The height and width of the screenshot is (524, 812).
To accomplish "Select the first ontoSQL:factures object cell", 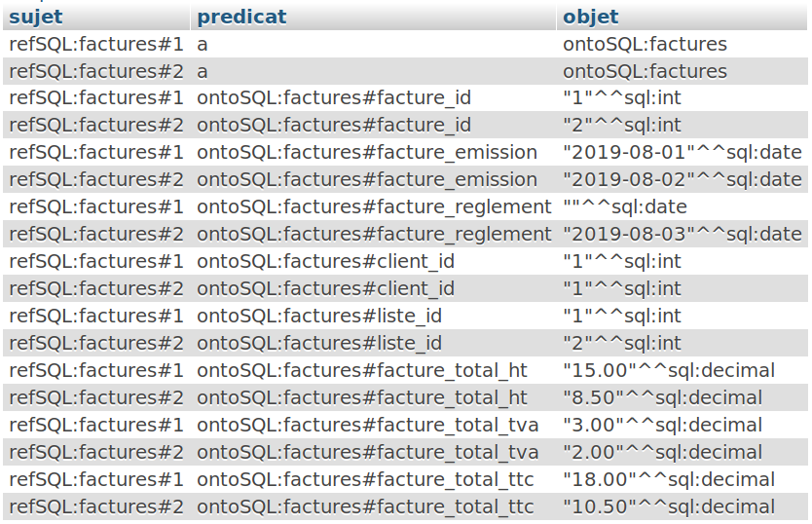I will 645,44.
